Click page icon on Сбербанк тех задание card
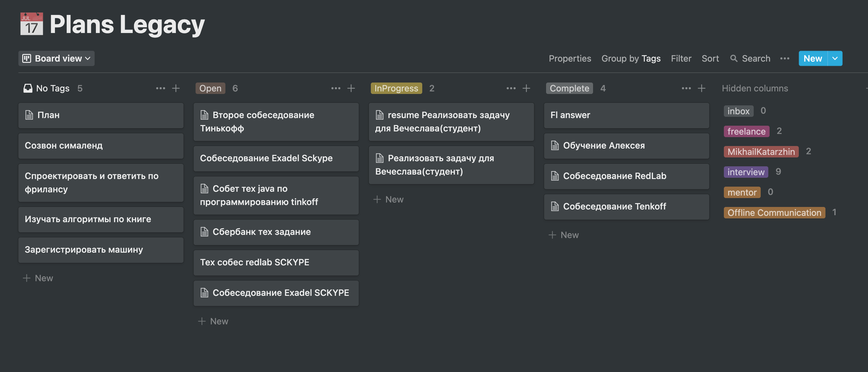The height and width of the screenshot is (372, 868). 204,232
